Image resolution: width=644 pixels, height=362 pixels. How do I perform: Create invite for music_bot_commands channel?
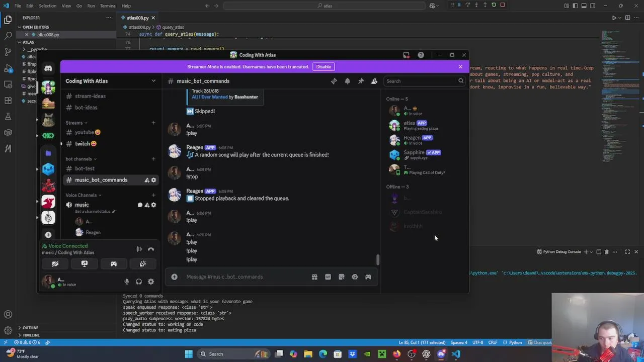tap(147, 180)
